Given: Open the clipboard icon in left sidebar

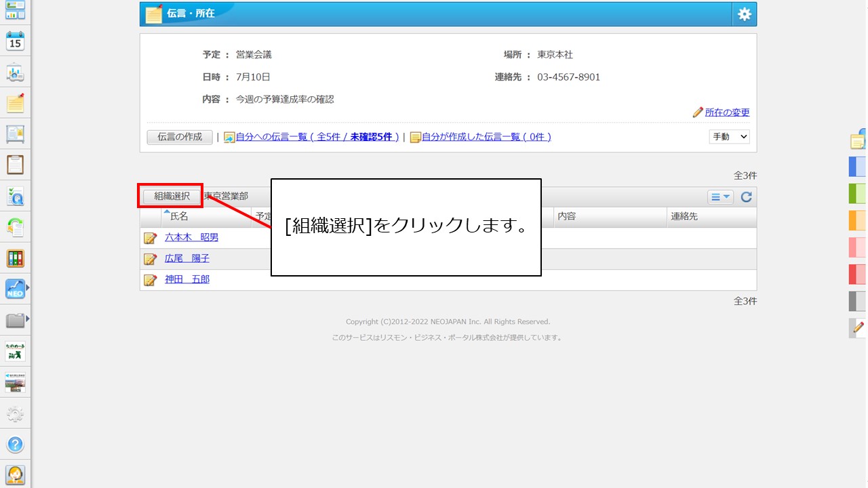Looking at the screenshot, I should click(x=15, y=164).
